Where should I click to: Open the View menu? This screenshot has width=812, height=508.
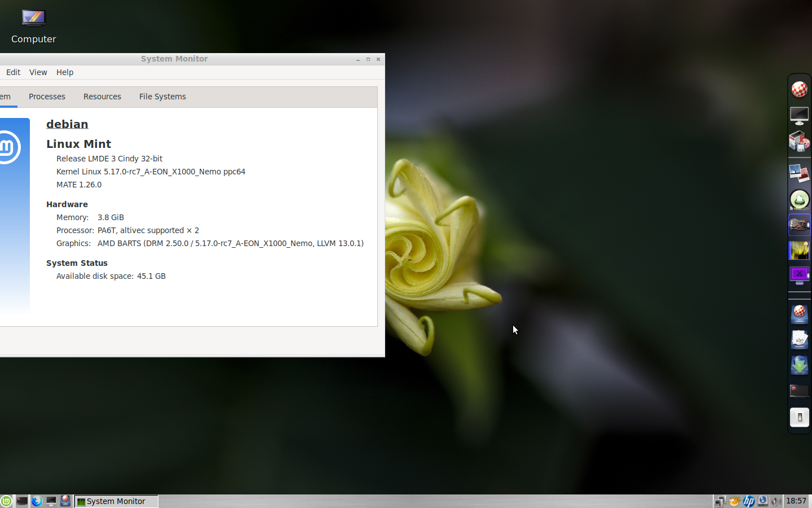[x=38, y=72]
